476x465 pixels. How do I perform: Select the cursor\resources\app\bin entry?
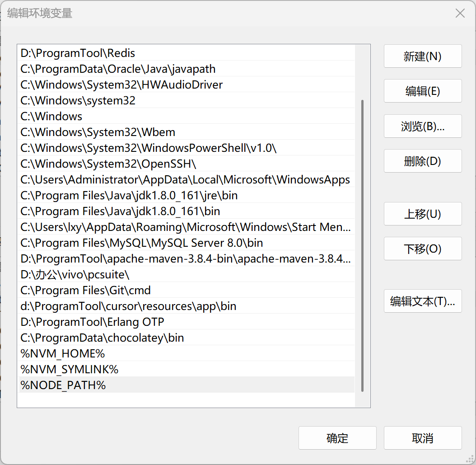187,306
